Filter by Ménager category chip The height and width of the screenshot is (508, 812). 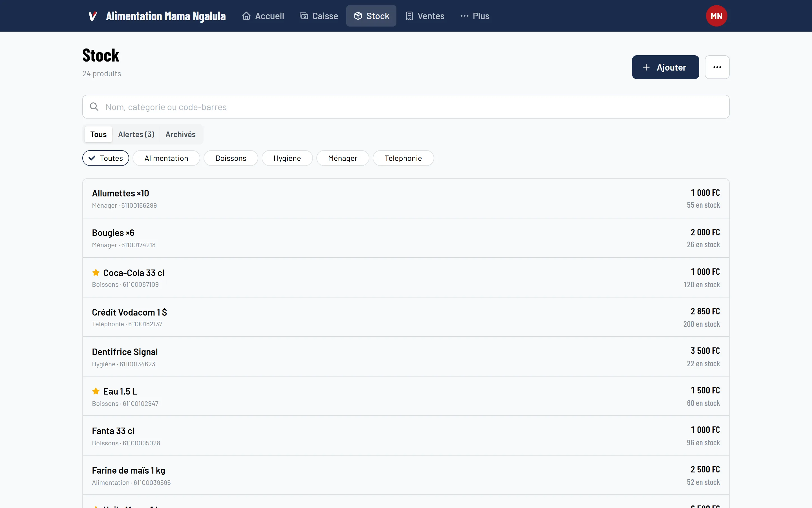[x=343, y=158]
